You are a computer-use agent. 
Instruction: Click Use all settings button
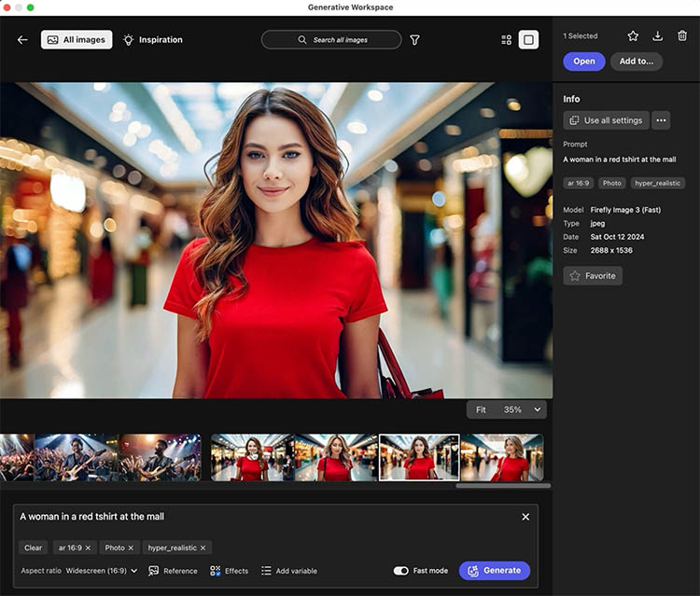pyautogui.click(x=606, y=120)
